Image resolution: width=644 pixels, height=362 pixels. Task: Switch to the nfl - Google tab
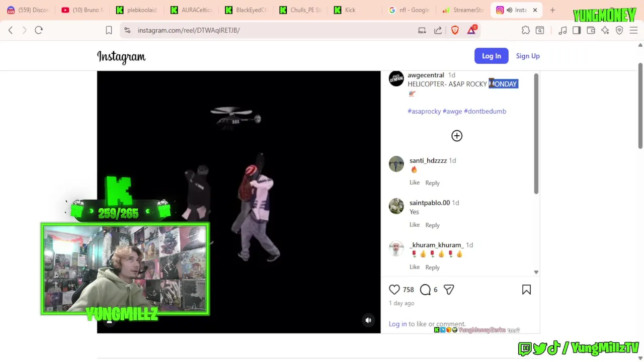point(409,10)
